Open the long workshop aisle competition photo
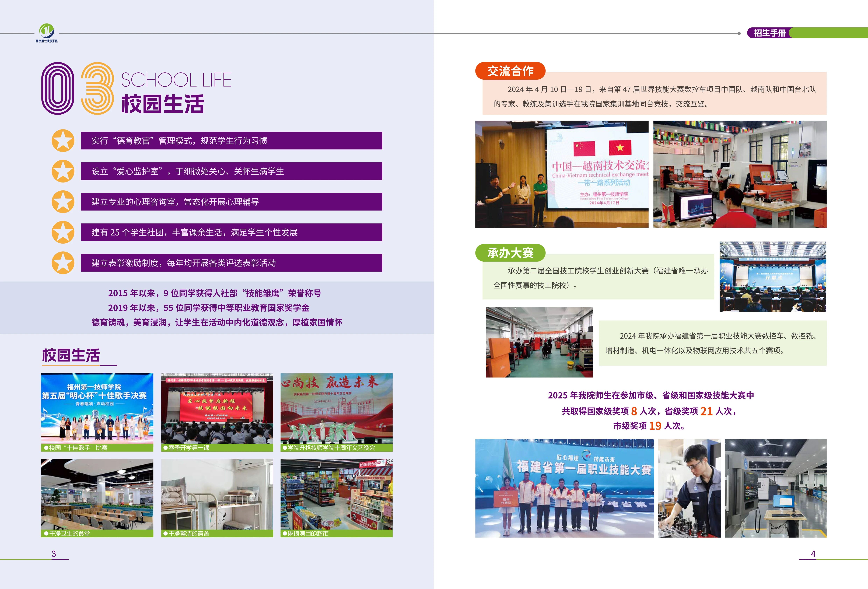This screenshot has width=868, height=589. pyautogui.click(x=539, y=342)
